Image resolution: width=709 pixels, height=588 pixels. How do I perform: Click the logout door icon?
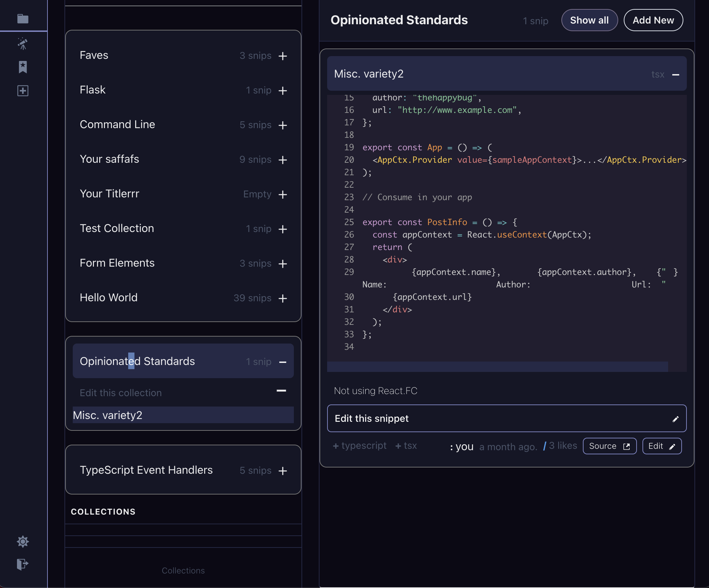pos(23,564)
